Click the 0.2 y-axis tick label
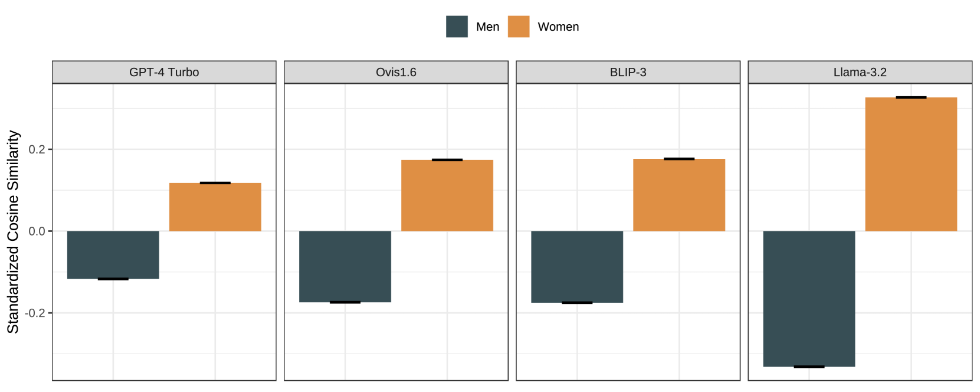Screen dimensions: 980x392 pyautogui.click(x=37, y=149)
